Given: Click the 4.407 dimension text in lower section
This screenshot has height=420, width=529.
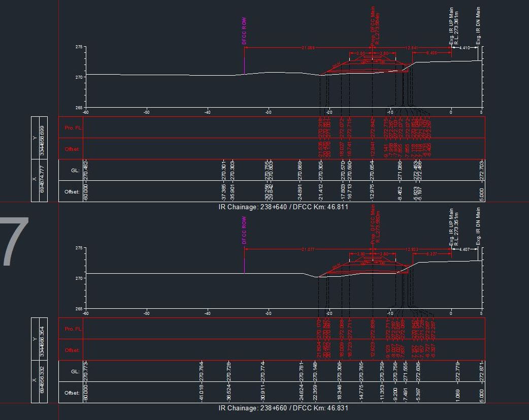Looking at the screenshot, I should point(464,249).
